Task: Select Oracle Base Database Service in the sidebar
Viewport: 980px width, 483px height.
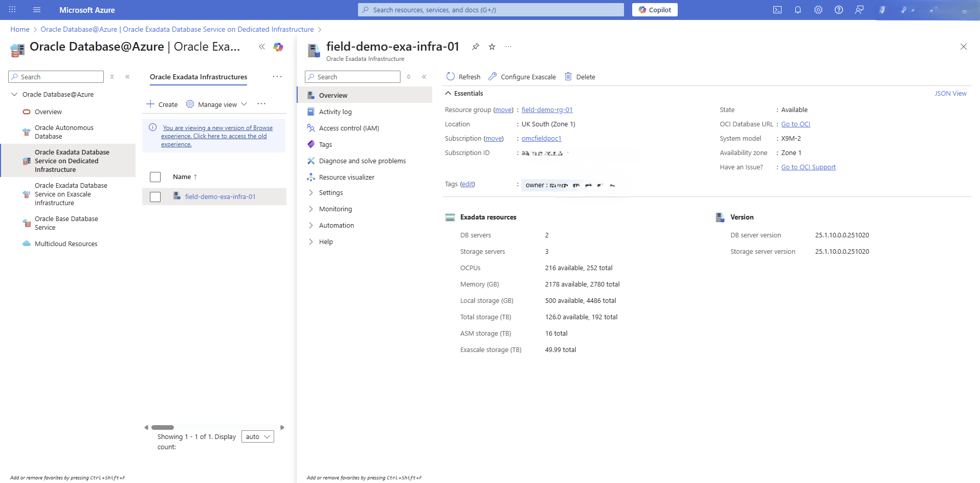Action: [x=66, y=223]
